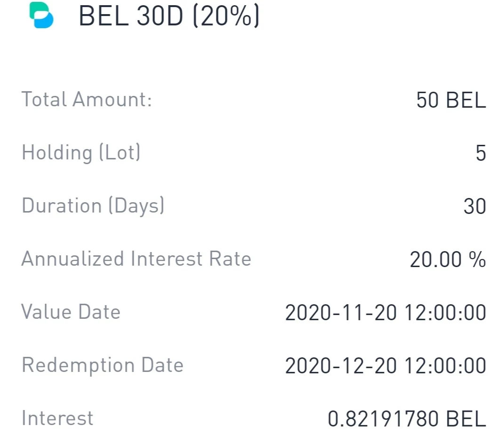Select the BEL 30D (20%) title
The width and height of the screenshot is (504, 442).
click(x=169, y=16)
